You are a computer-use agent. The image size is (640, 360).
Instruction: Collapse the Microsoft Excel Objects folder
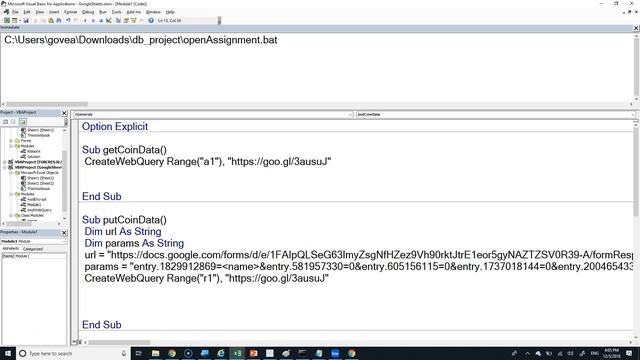click(11, 173)
